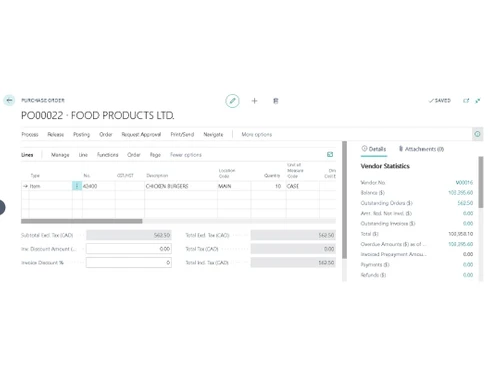
Task: Show More options in action bar
Action: coord(257,134)
